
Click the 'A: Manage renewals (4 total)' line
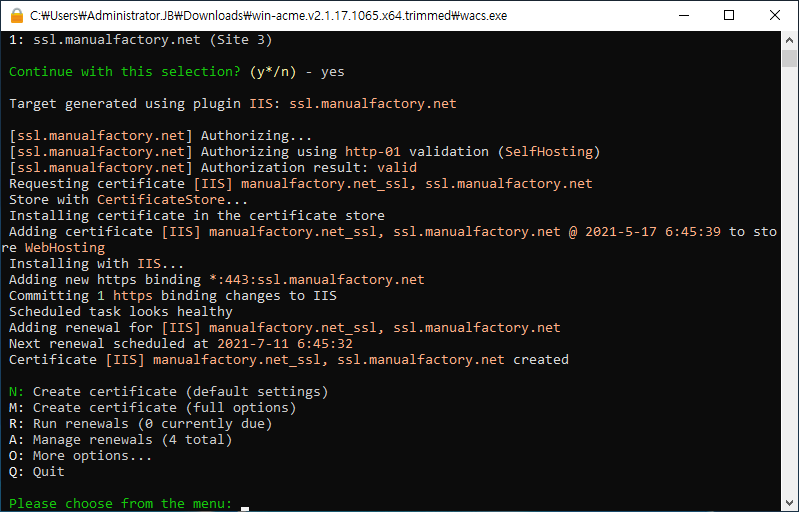click(x=121, y=440)
